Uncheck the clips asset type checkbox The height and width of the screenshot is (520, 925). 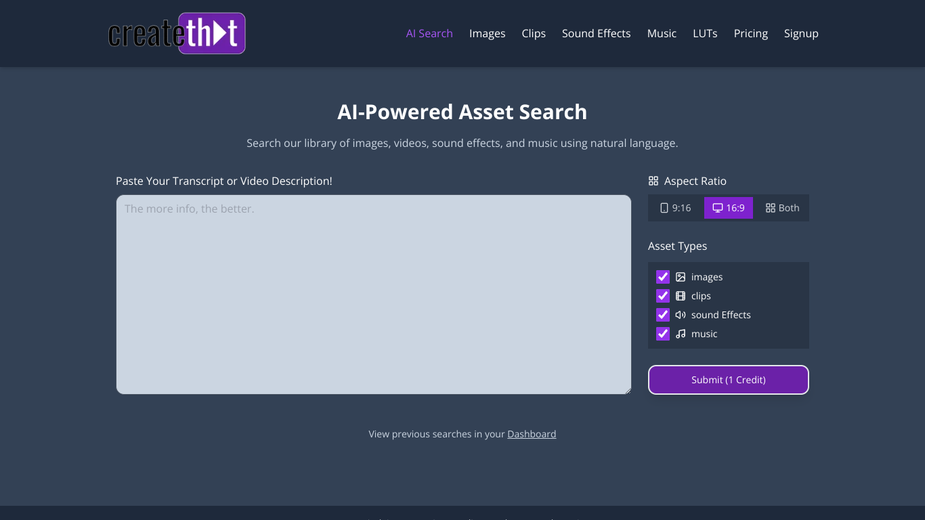662,296
